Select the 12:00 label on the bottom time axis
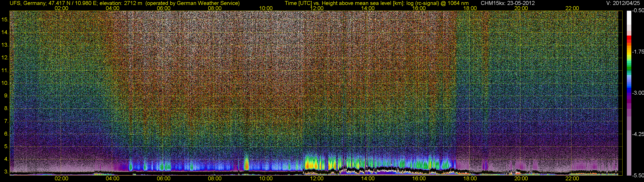The image size is (644, 182). coord(317,179)
